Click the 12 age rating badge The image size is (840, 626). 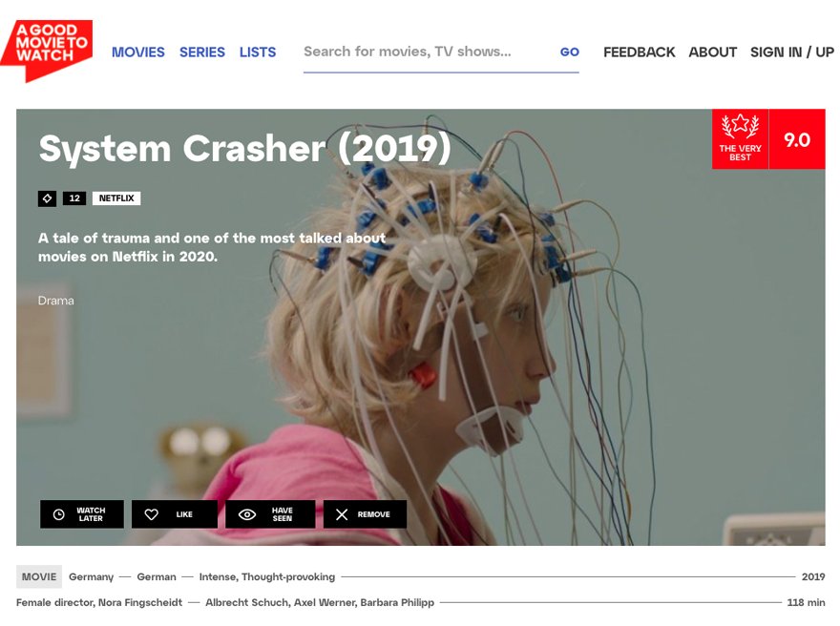coord(74,198)
